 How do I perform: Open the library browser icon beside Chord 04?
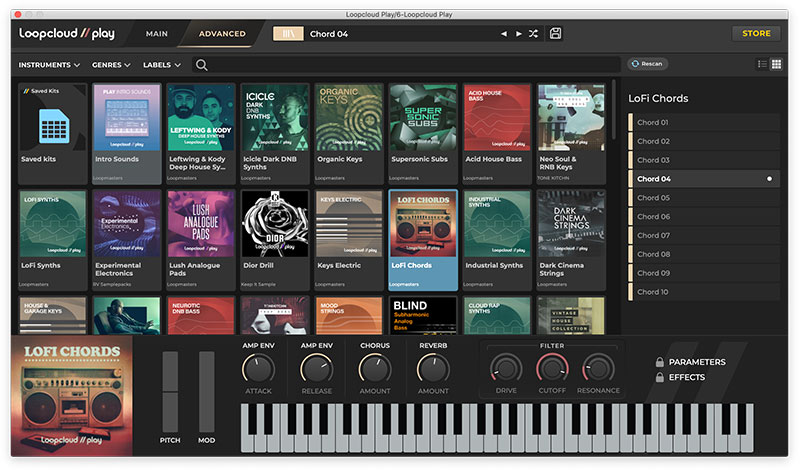288,34
